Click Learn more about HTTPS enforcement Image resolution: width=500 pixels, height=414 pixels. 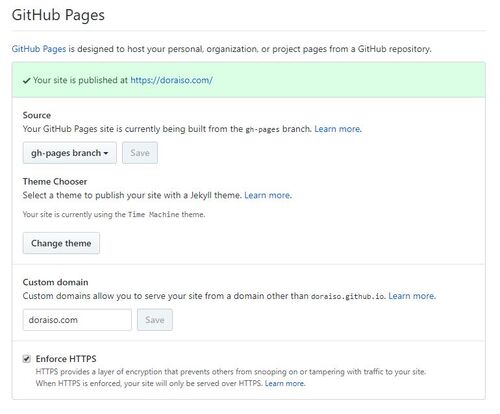point(285,383)
